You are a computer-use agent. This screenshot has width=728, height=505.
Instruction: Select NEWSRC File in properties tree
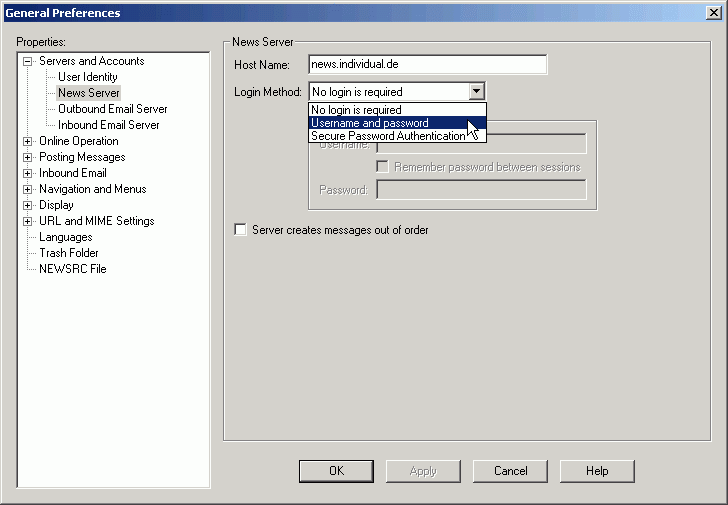click(73, 269)
